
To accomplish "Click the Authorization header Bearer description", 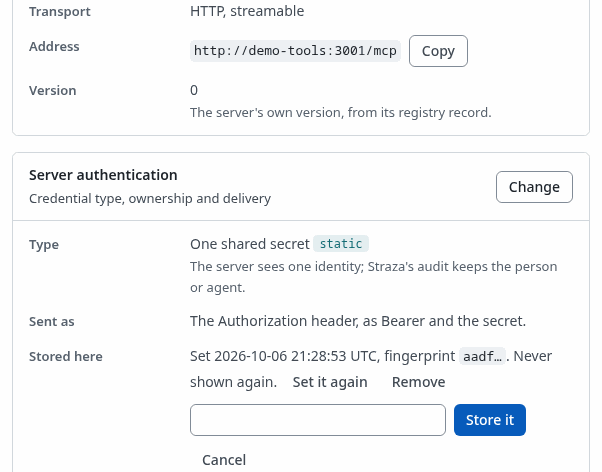I will pyautogui.click(x=358, y=321).
